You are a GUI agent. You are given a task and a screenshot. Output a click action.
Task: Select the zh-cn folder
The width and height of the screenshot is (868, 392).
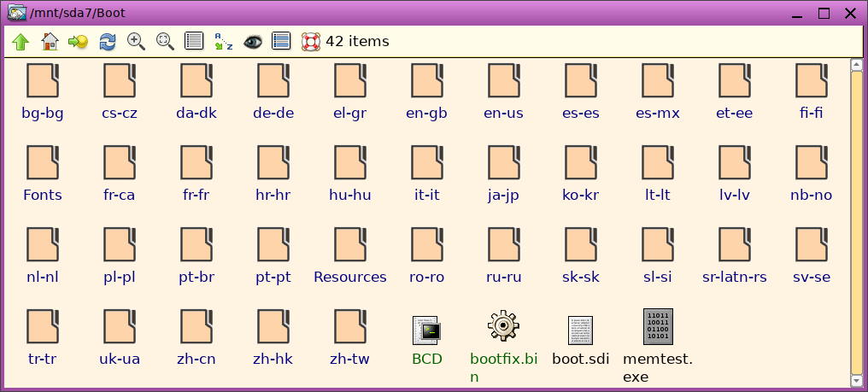tap(196, 337)
